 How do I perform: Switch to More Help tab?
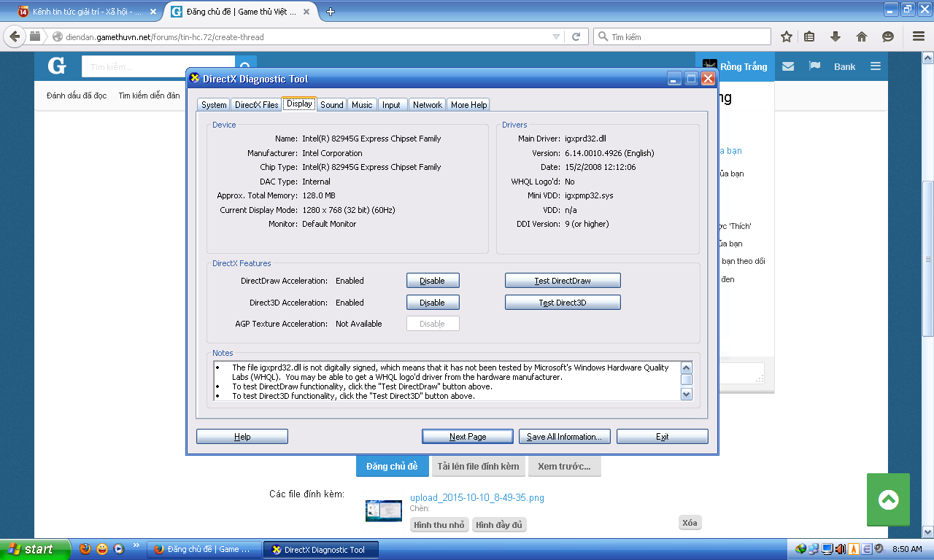tap(468, 105)
